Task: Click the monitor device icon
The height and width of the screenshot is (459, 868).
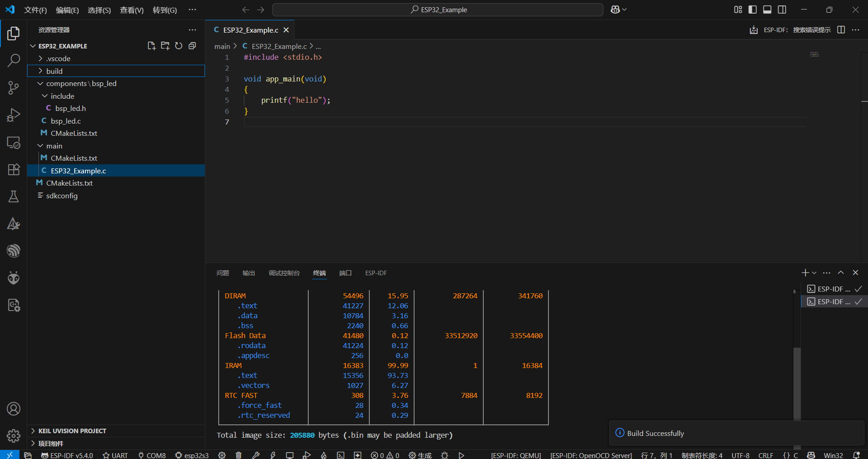Action: tap(289, 455)
